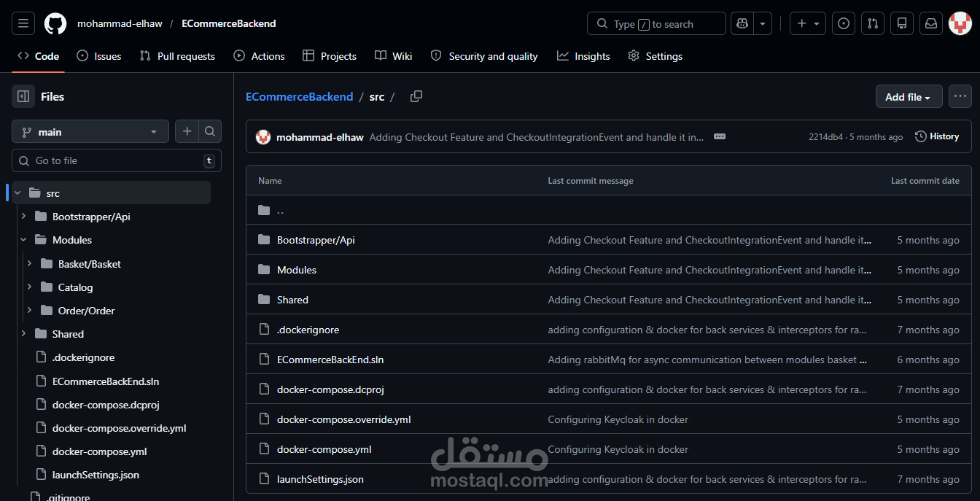The width and height of the screenshot is (980, 501).
Task: Click the search magnifier icon in sidebar
Action: tap(210, 131)
